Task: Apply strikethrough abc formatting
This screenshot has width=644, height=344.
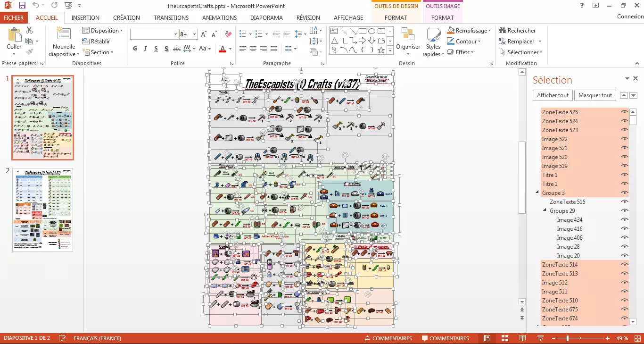Action: point(177,49)
